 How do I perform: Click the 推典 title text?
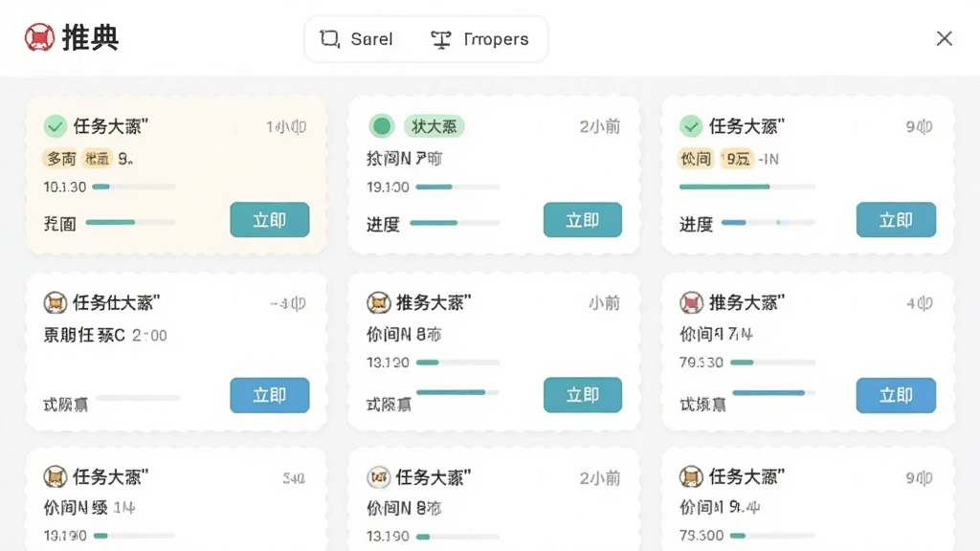pos(90,37)
